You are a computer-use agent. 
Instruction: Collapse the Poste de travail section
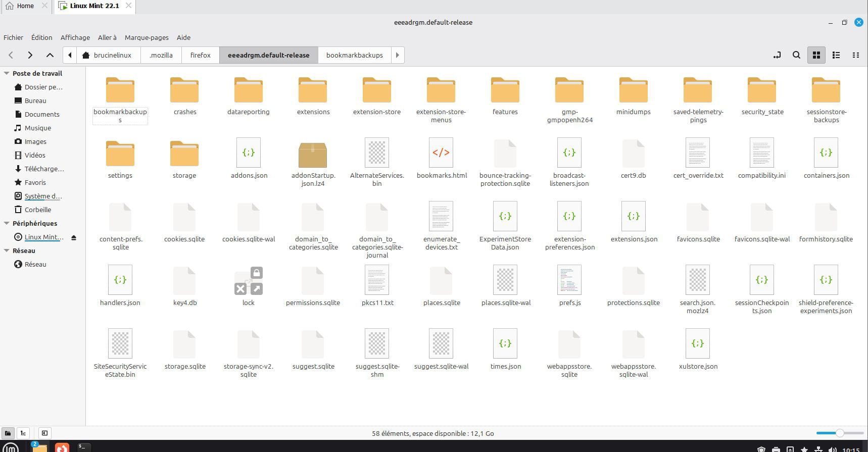(7, 74)
